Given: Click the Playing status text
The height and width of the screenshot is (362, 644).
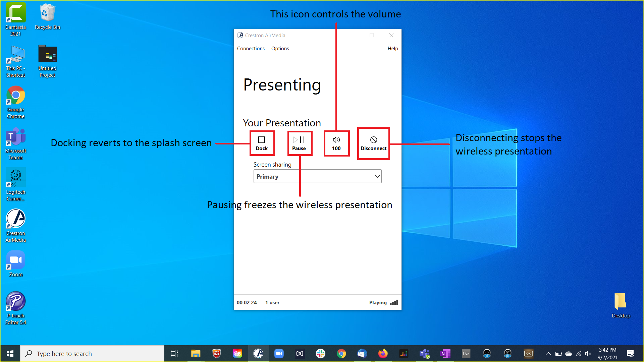Looking at the screenshot, I should click(378, 303).
